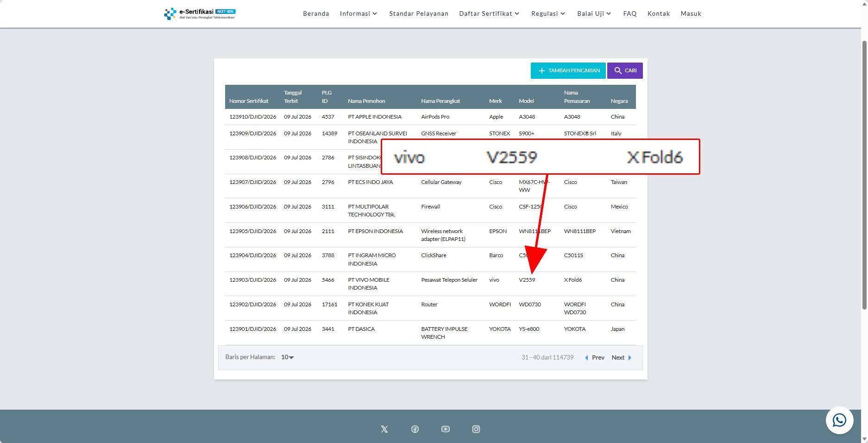Image resolution: width=868 pixels, height=443 pixels.
Task: Expand the Daftar Sertifikat menu
Action: 489,13
